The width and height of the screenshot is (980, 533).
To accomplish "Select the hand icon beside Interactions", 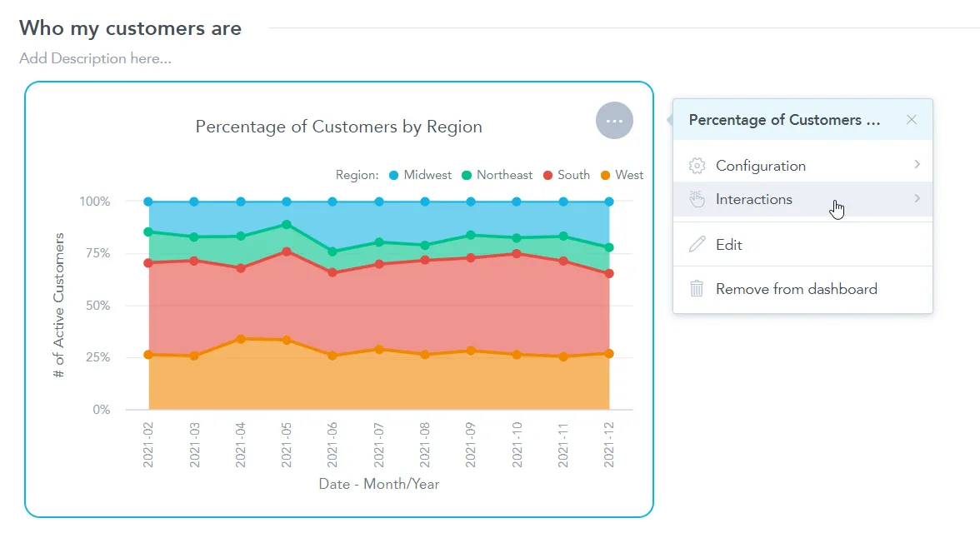I will (697, 199).
